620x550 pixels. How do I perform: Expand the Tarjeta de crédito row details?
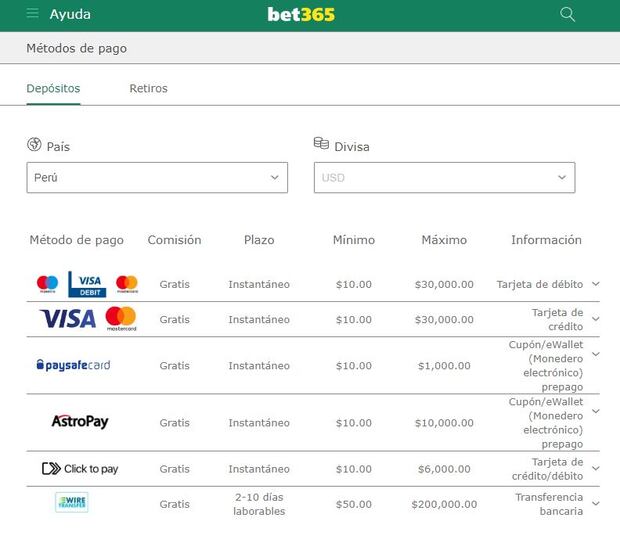pyautogui.click(x=596, y=319)
